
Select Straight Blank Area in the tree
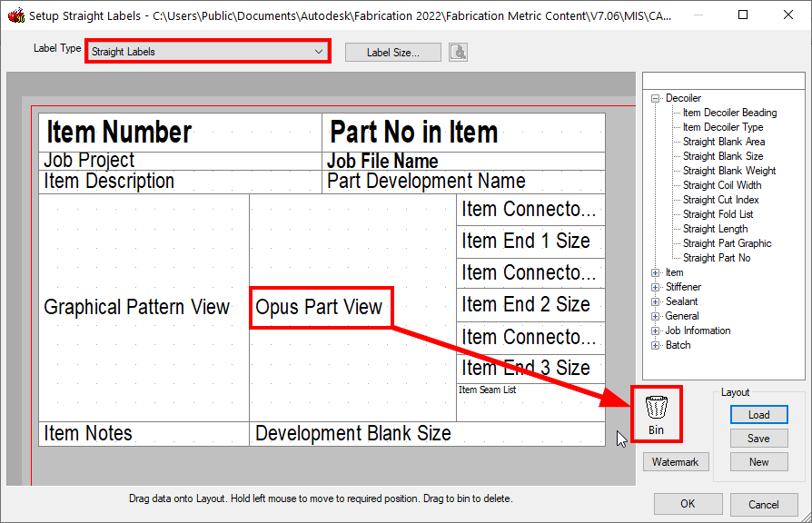tap(723, 141)
